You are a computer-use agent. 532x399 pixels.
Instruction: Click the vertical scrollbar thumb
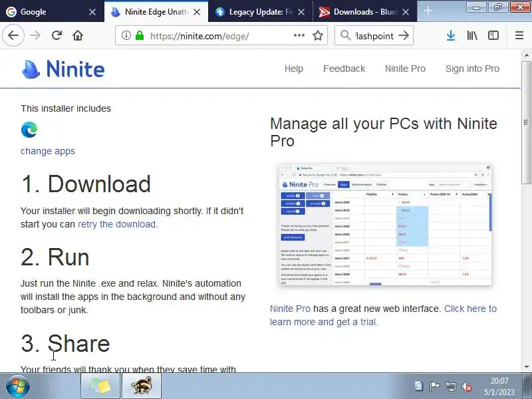[526, 123]
